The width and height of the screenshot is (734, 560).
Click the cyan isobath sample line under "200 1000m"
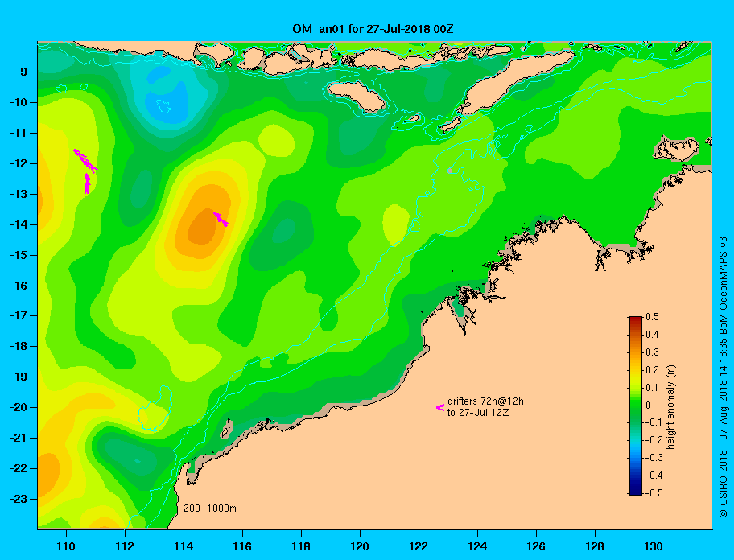201,517
